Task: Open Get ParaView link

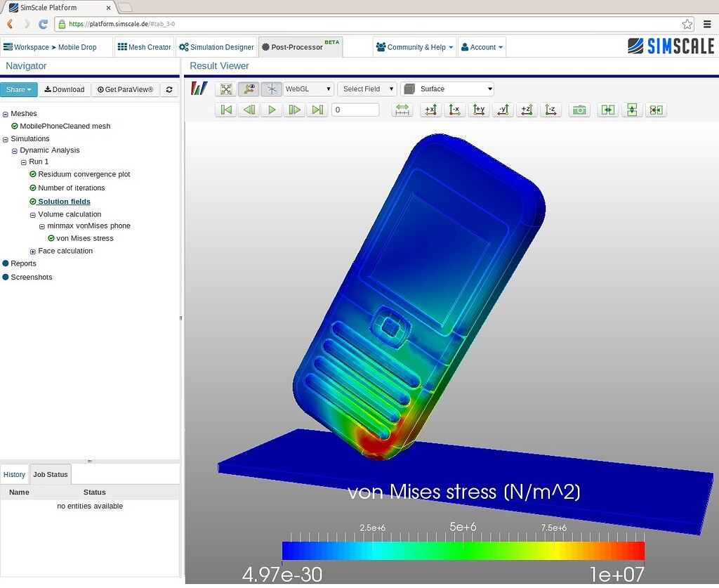Action: [125, 89]
